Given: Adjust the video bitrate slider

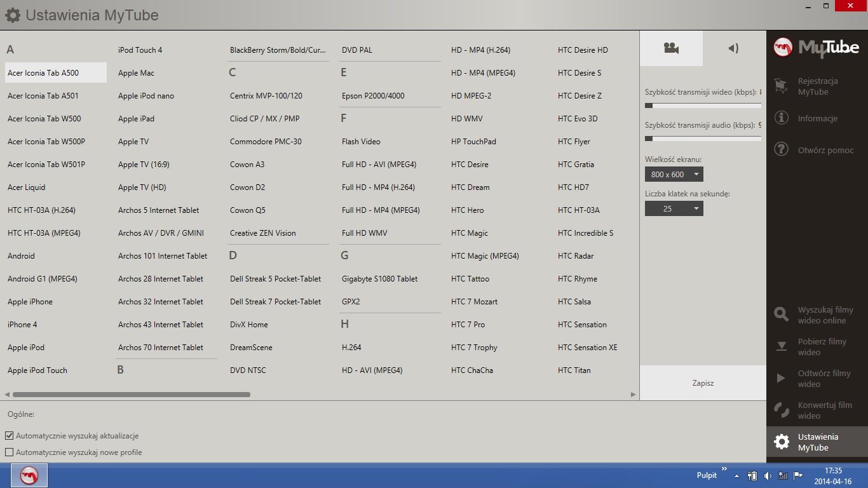Looking at the screenshot, I should pos(703,105).
